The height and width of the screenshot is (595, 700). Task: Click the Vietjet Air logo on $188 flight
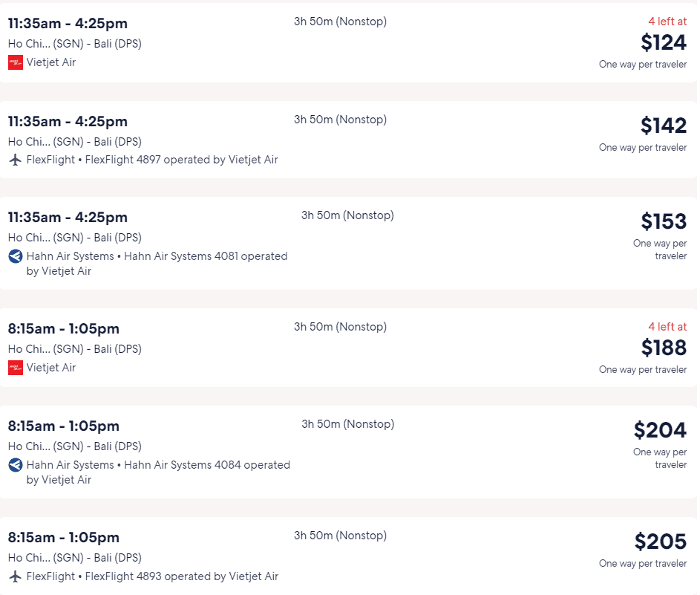16,368
